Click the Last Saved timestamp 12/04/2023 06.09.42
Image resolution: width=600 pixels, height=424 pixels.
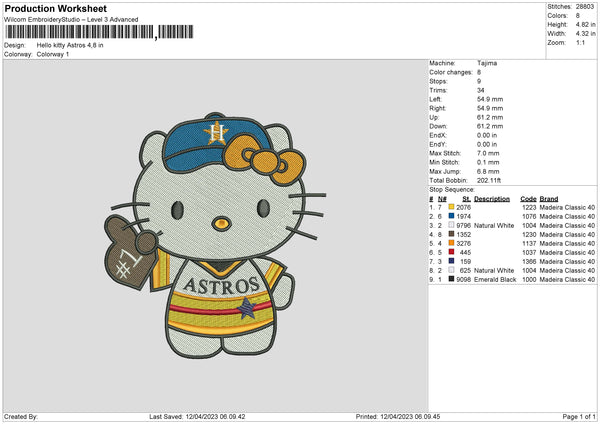pos(215,417)
